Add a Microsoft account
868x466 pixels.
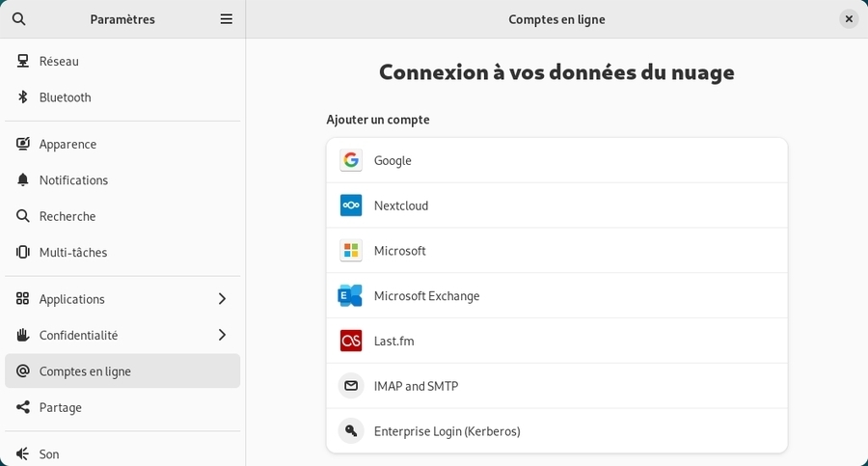(556, 251)
